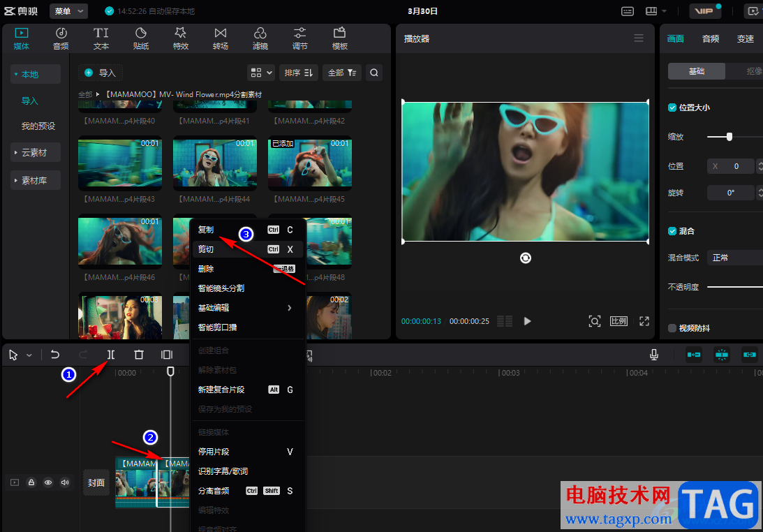Mute the main video track audio
Image resolution: width=763 pixels, height=532 pixels.
pyautogui.click(x=65, y=482)
